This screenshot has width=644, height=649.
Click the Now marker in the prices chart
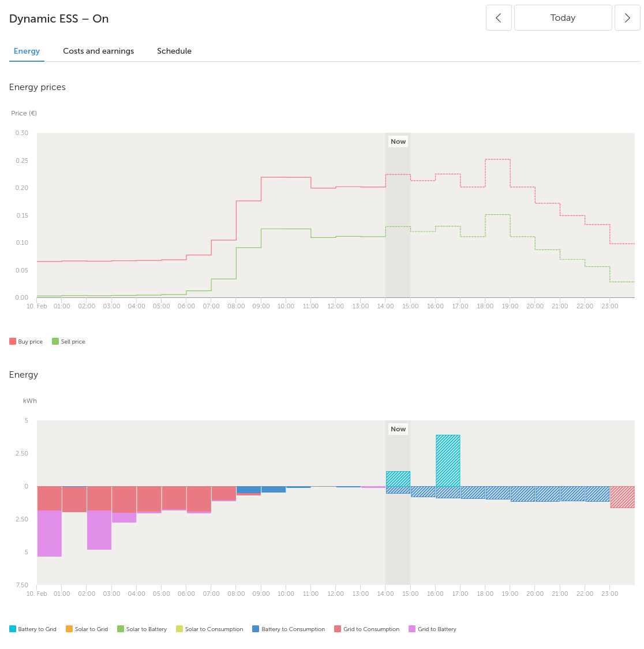click(398, 141)
